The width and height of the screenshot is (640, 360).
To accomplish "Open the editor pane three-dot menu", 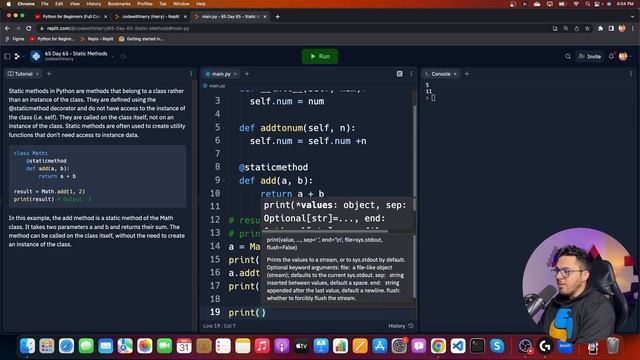I will point(411,74).
